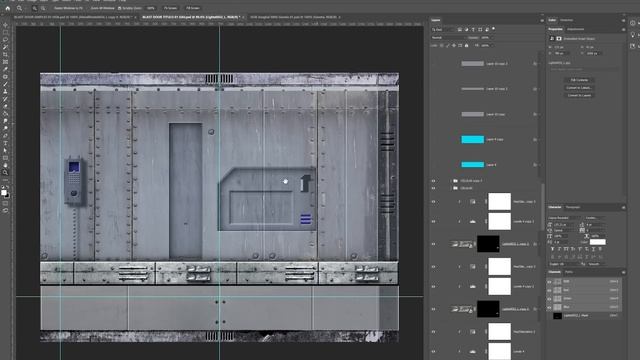Screen dimensions: 640x360
Task: Click the 100% zoom button
Action: [x=151, y=8]
